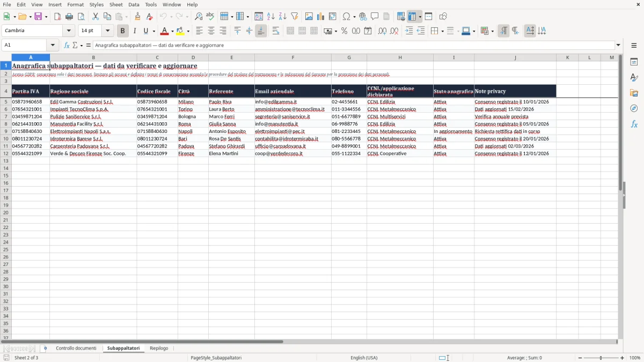Insert Pivot Table icon
Screen dimensions: 644x362
click(333, 17)
